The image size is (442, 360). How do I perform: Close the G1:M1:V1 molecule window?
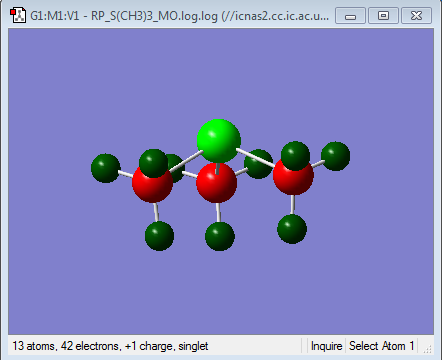[416, 16]
